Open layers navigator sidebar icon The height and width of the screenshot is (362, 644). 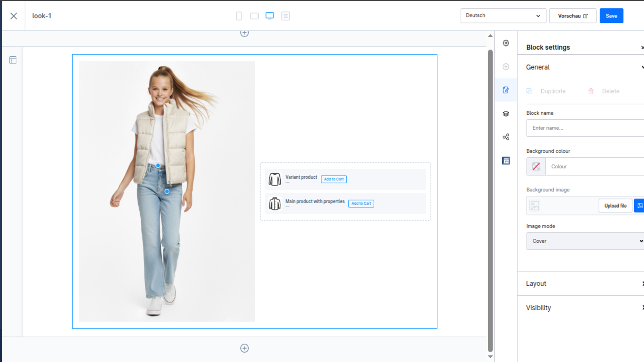point(506,114)
